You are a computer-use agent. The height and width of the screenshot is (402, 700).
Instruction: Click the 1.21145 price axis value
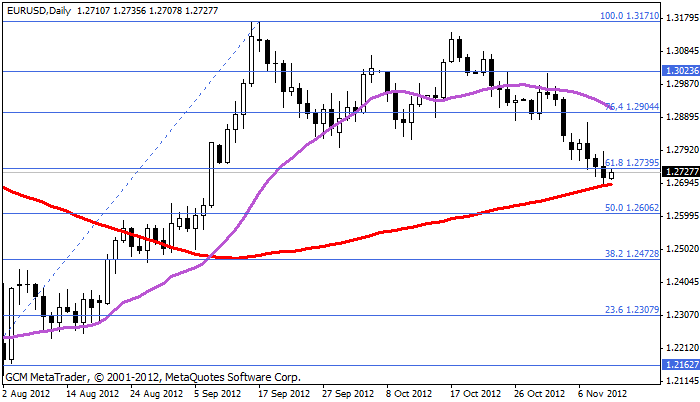682,381
